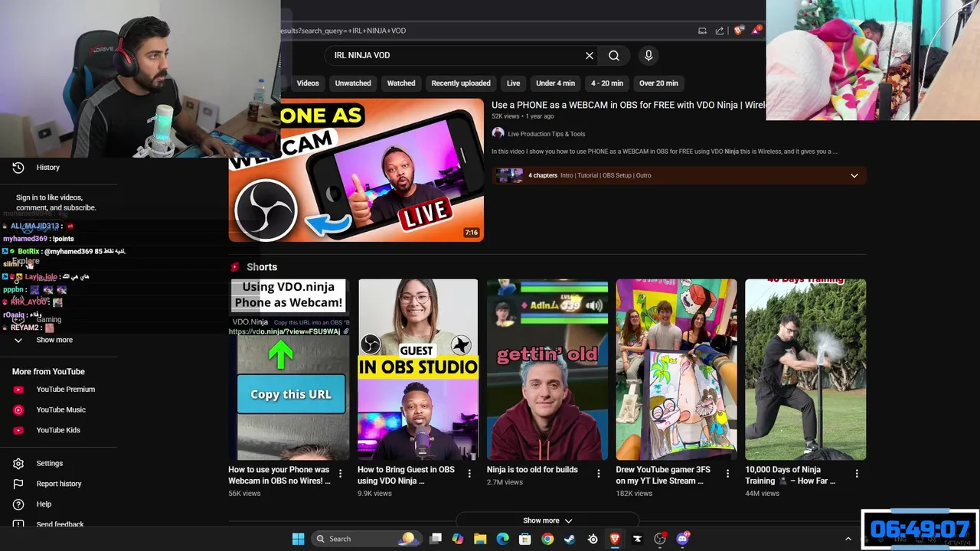
Task: Expand Shorts shelf with Show more
Action: pyautogui.click(x=547, y=520)
